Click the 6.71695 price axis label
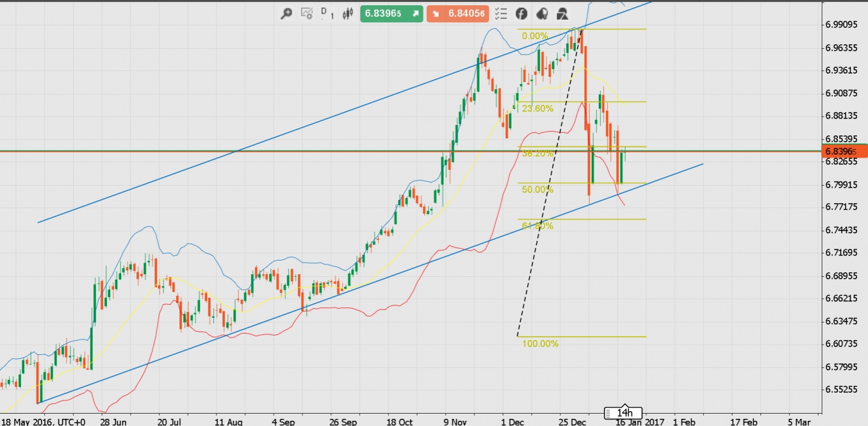868x426 pixels. click(x=841, y=252)
